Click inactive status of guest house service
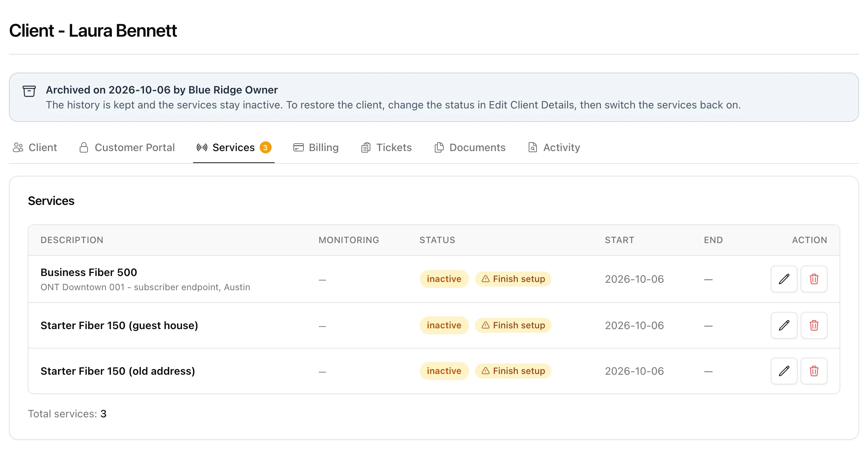The width and height of the screenshot is (868, 451). click(444, 325)
